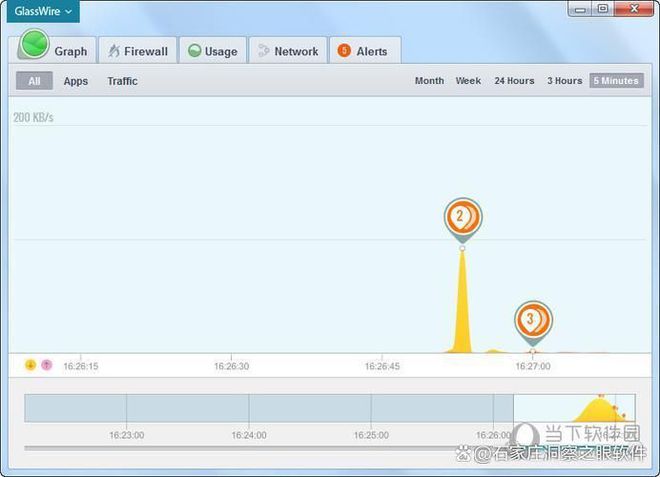Open the Alerts tab
660x477 pixels.
[x=365, y=51]
